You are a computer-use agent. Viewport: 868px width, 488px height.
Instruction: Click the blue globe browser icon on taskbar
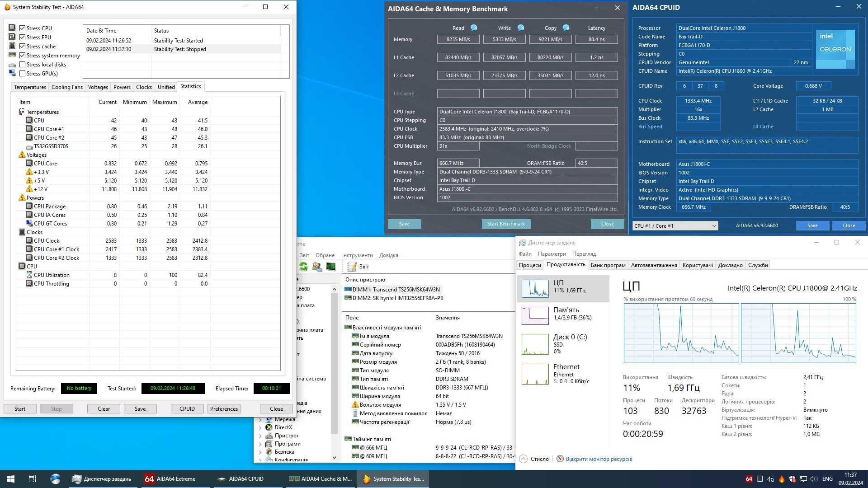(x=55, y=479)
